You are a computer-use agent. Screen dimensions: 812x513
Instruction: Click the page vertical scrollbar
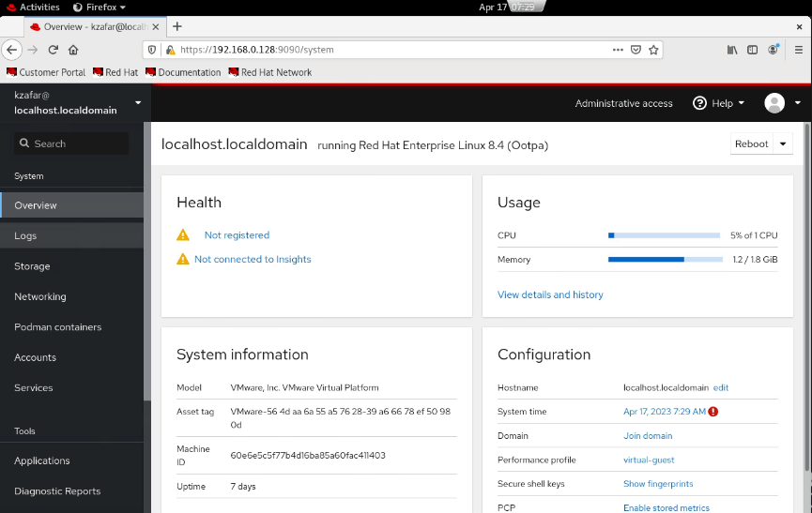(x=807, y=297)
